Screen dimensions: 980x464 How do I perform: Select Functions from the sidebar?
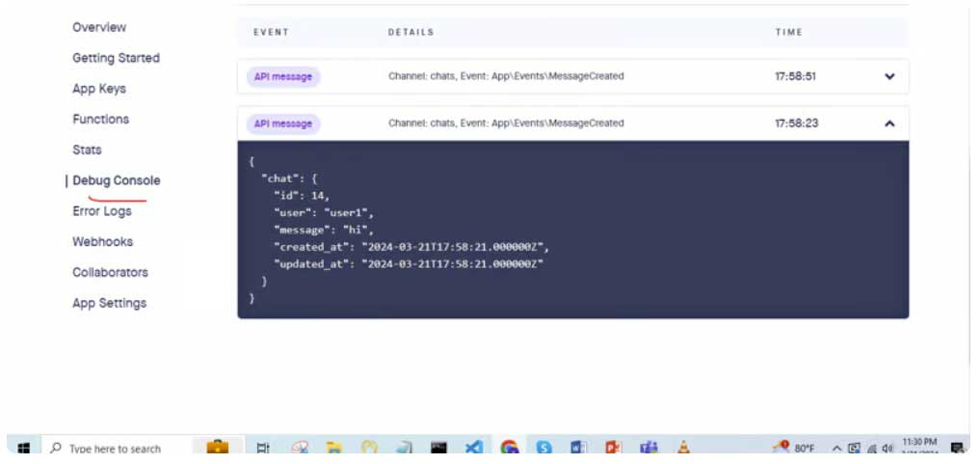click(100, 120)
